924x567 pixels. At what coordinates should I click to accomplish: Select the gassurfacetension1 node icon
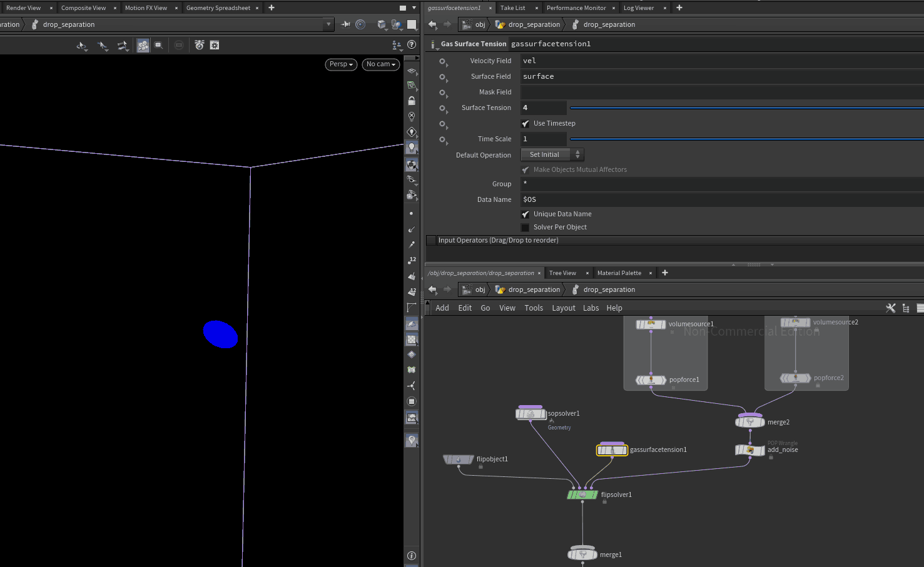[612, 450]
